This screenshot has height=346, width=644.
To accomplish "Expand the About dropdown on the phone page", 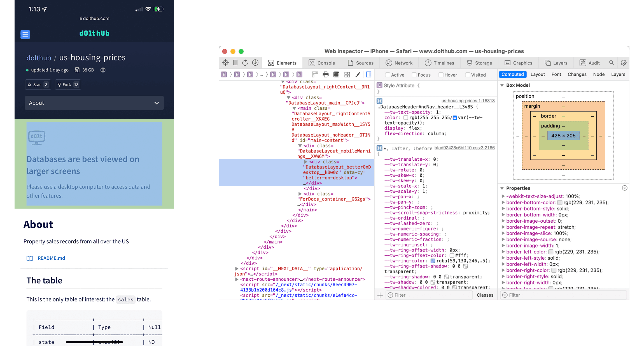I will click(x=94, y=103).
